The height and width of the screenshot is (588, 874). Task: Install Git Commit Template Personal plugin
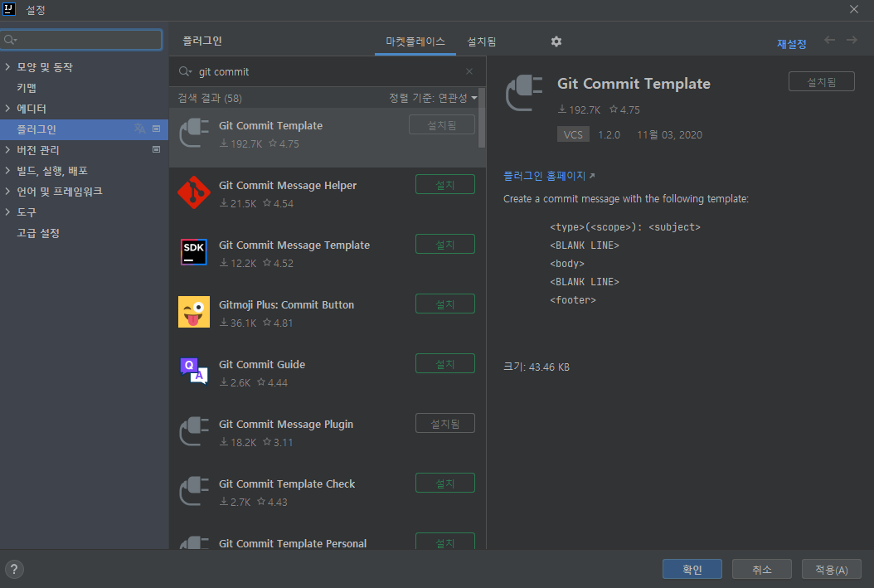[444, 542]
